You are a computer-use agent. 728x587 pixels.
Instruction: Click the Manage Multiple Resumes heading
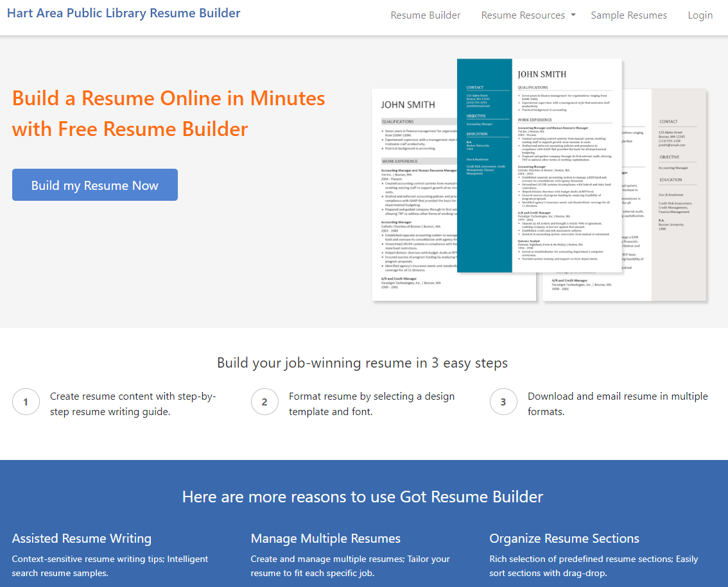[325, 538]
